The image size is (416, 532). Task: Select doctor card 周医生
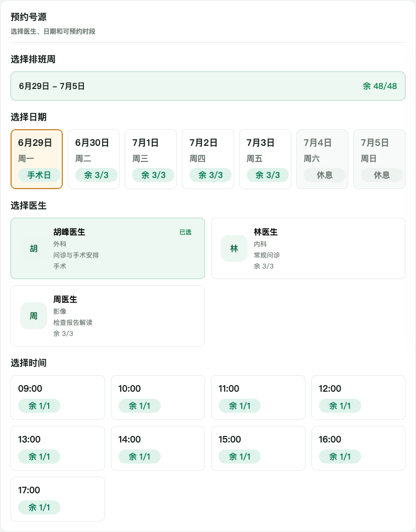108,316
